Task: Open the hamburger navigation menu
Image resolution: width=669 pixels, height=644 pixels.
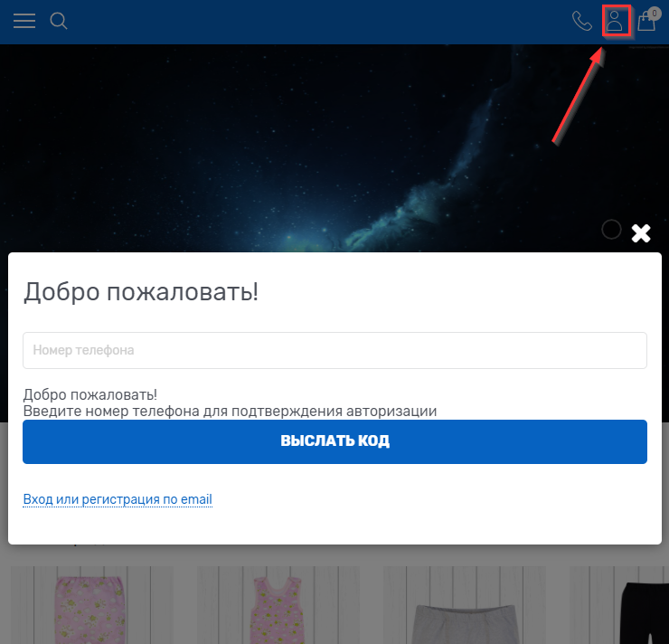Action: [24, 21]
